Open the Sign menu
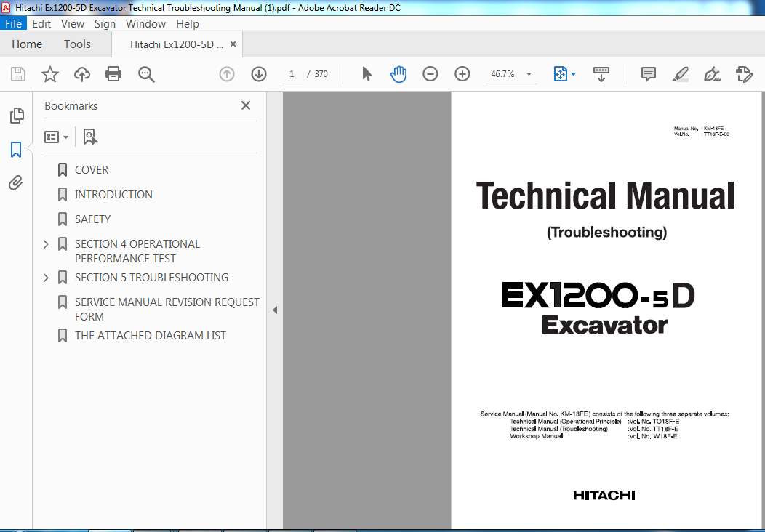 click(105, 23)
